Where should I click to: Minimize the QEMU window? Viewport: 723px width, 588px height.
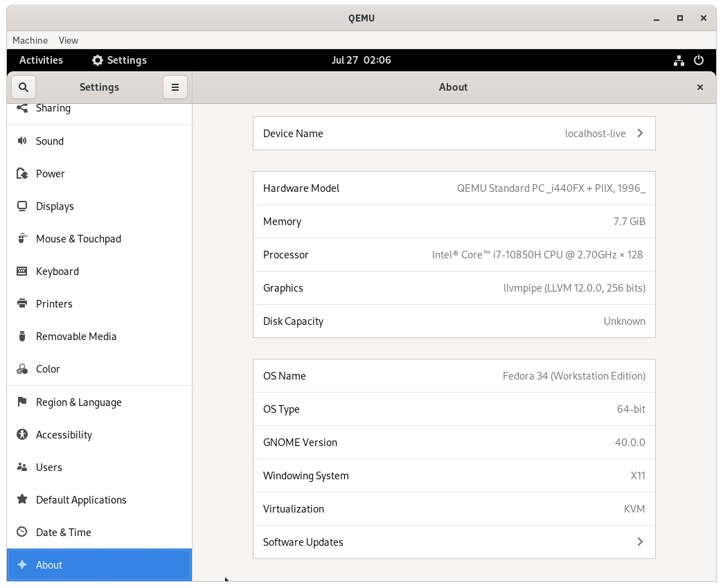(656, 19)
